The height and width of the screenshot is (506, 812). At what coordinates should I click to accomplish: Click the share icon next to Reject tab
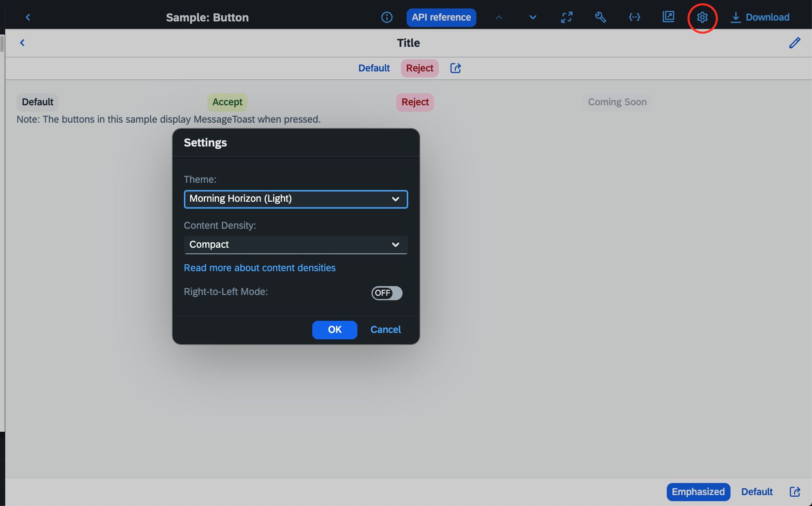coord(455,68)
